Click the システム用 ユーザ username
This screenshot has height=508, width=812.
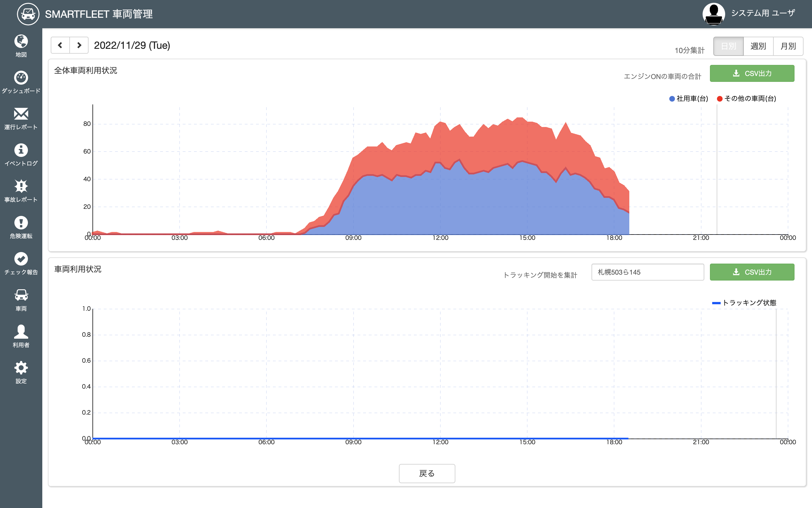pyautogui.click(x=763, y=13)
